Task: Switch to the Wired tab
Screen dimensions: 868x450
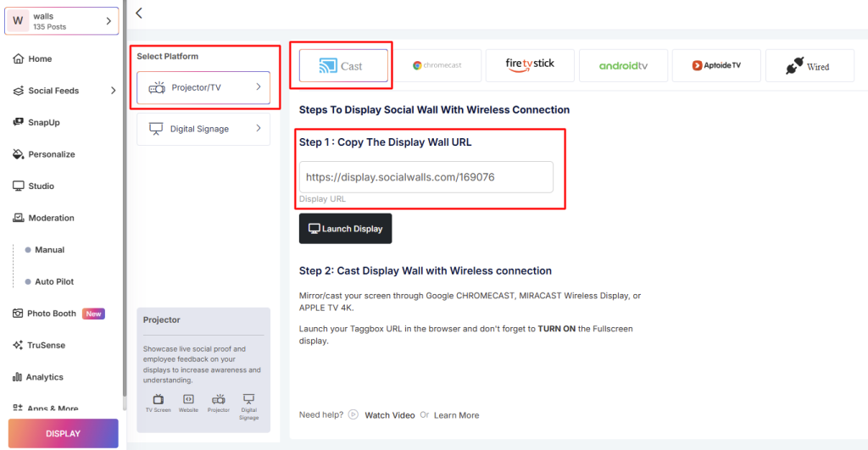Action: coord(810,65)
